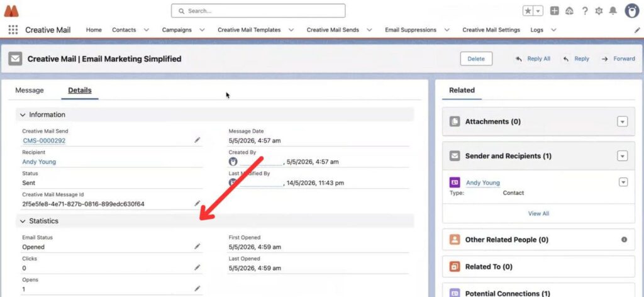Click the Related To (0) heading
This screenshot has width=644, height=297.
(489, 267)
